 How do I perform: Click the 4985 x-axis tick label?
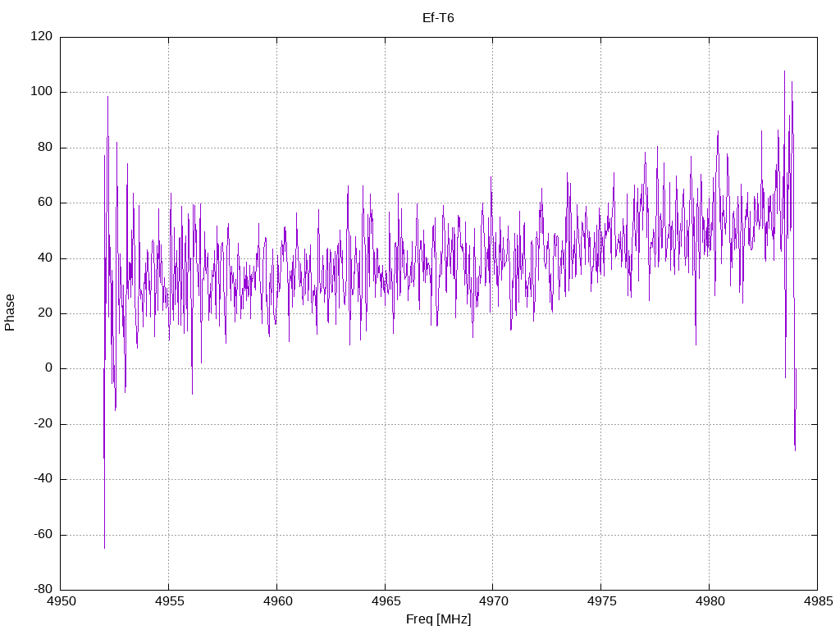[818, 601]
